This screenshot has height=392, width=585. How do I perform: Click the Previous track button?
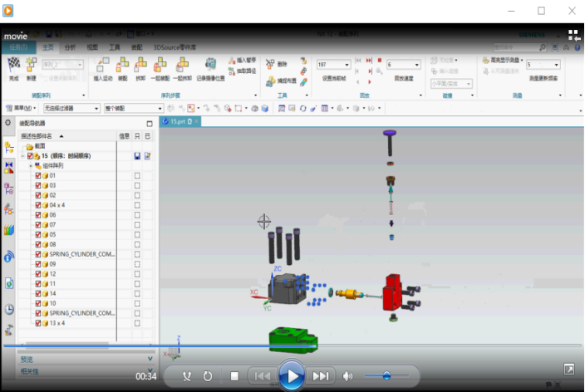[263, 376]
